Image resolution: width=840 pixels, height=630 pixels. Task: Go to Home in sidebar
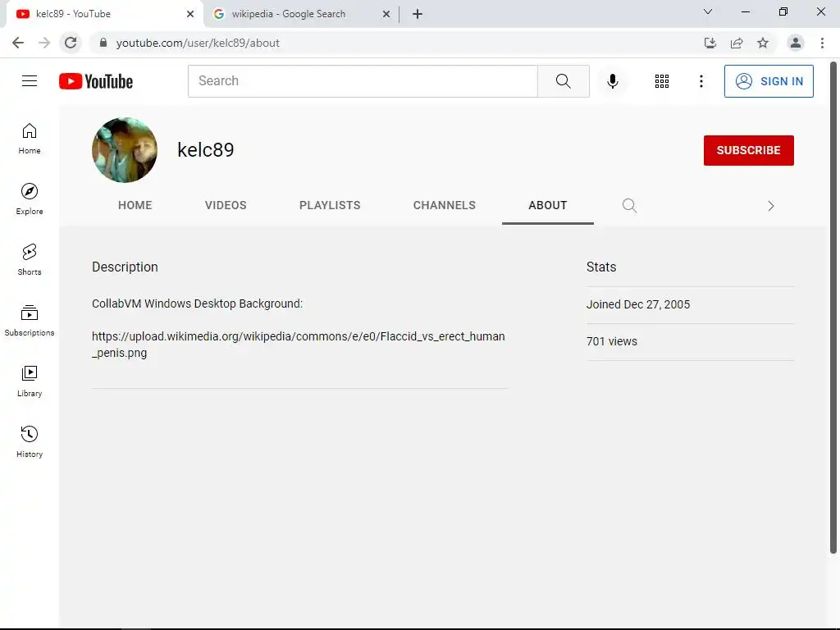(30, 139)
